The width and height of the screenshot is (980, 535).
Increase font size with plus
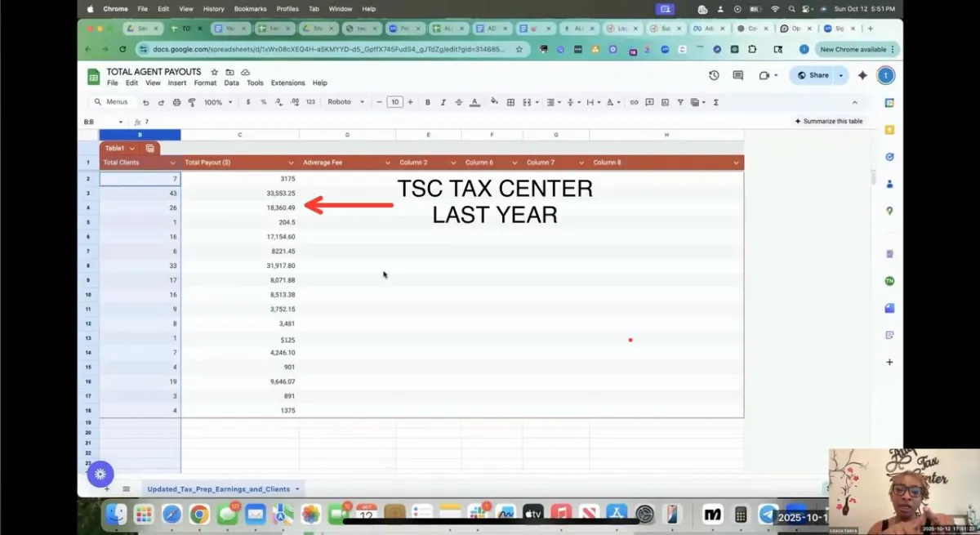pos(410,103)
